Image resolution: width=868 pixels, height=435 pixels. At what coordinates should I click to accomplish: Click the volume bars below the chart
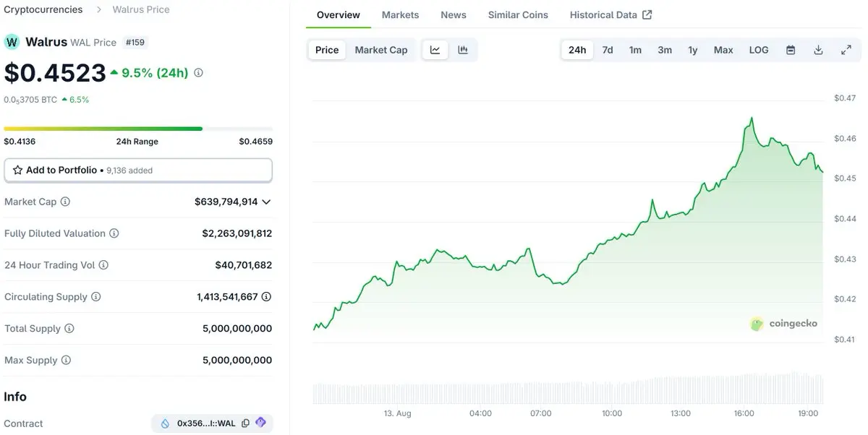pos(569,389)
